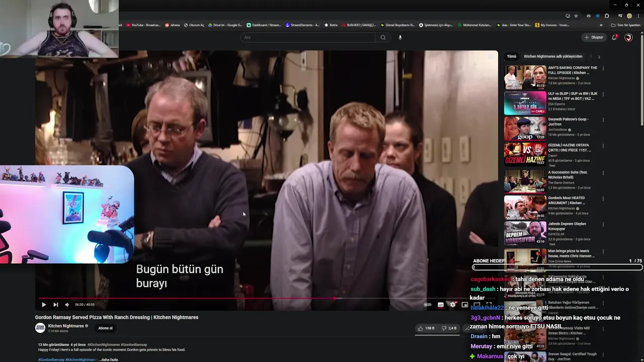Click the YouTube search box
This screenshot has width=644, height=362.
coord(308,37)
